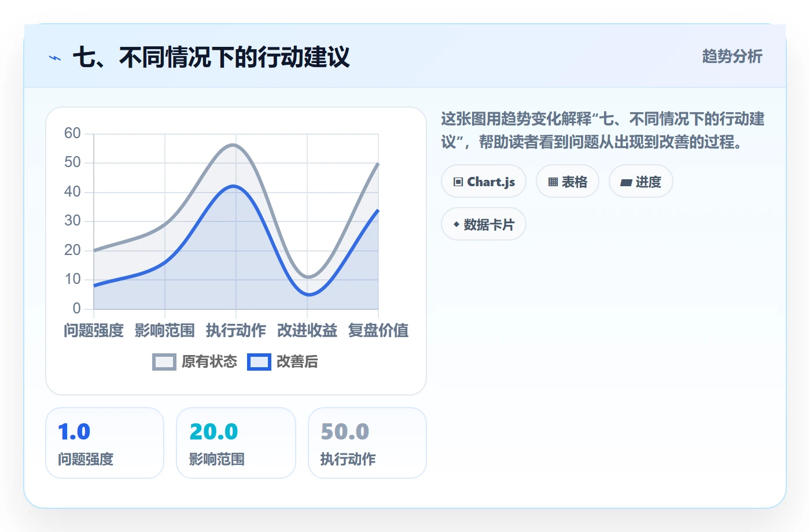Click the bar icon in 进度 tag
This screenshot has width=810, height=532.
[x=626, y=183]
